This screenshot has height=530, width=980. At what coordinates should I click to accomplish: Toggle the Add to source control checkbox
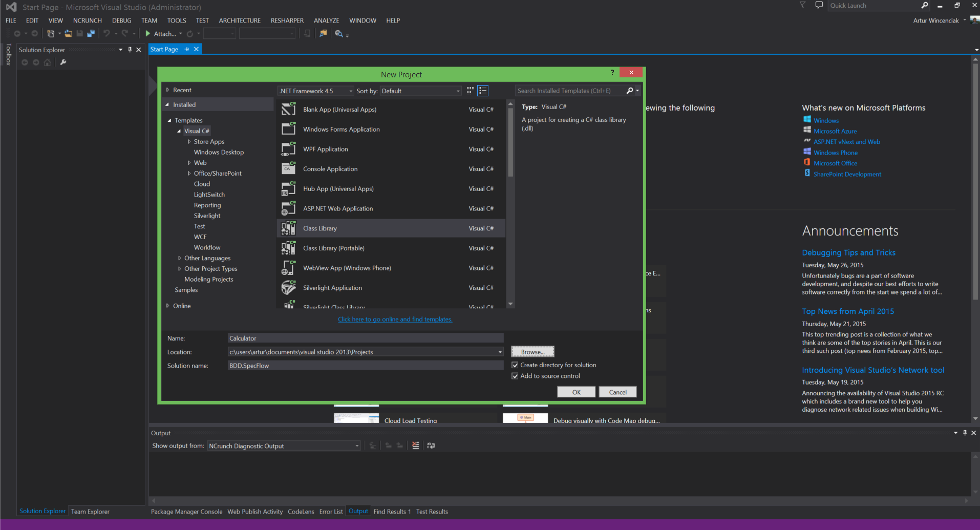[x=515, y=376]
